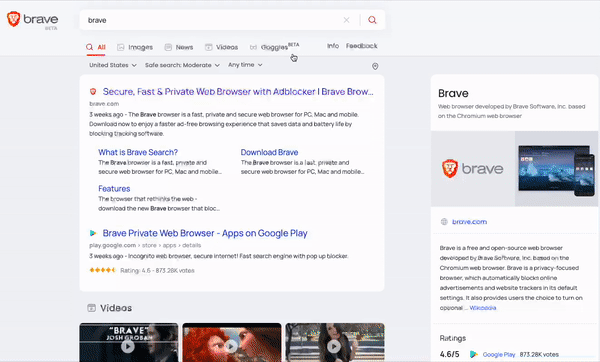
Task: Open the Goggles beta tab
Action: click(x=274, y=47)
